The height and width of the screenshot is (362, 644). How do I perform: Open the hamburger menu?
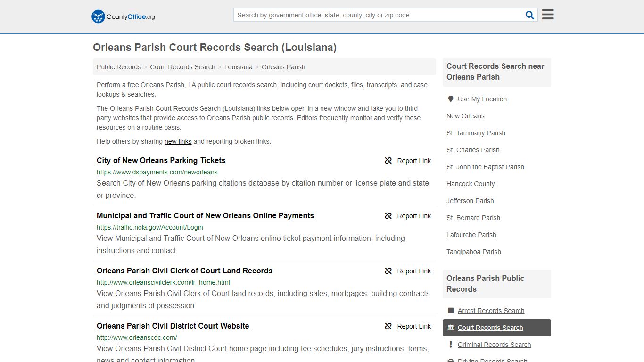[548, 15]
